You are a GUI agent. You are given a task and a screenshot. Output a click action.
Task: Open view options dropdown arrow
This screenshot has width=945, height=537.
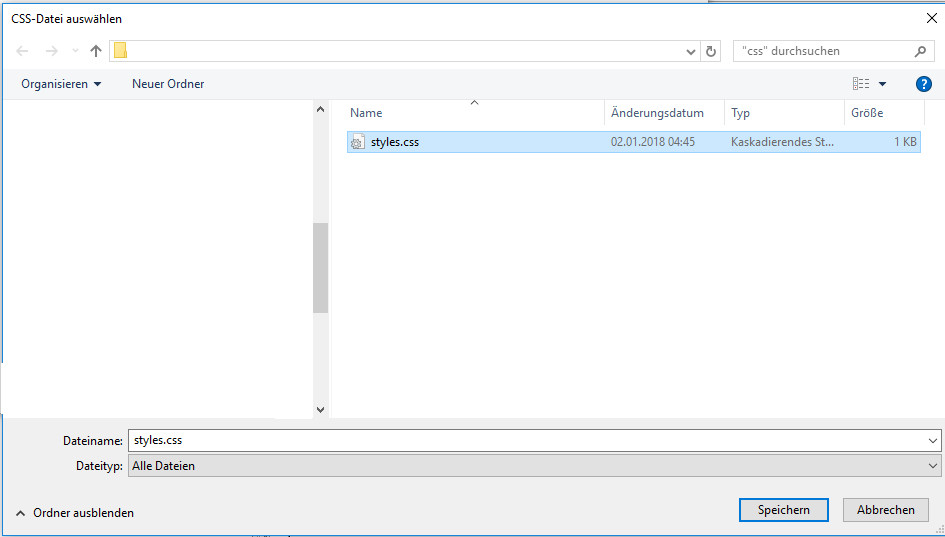click(x=882, y=84)
